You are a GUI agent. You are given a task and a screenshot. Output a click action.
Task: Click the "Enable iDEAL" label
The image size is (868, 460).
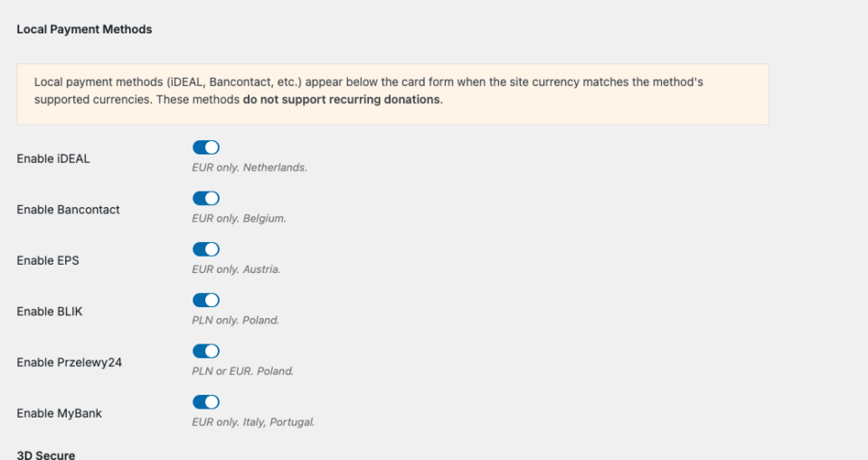click(53, 159)
